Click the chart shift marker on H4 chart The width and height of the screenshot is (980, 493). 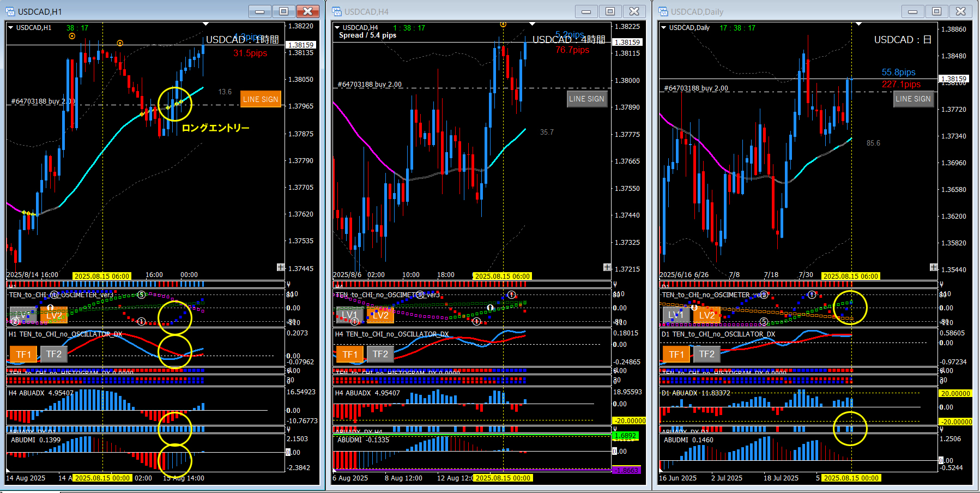click(532, 24)
